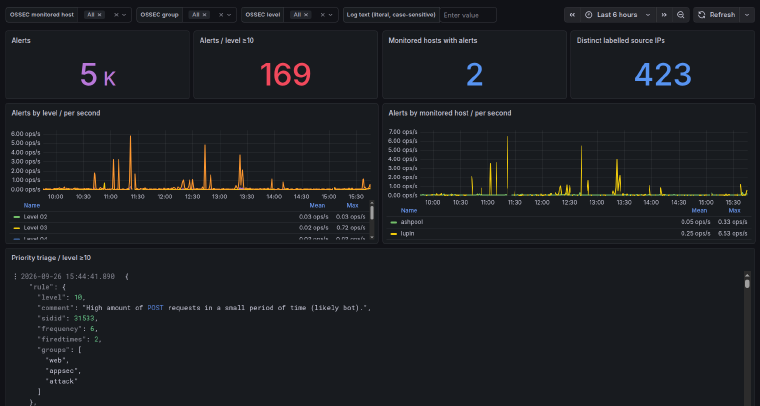Image resolution: width=760 pixels, height=406 pixels.
Task: Remove the All chip from OSSEC level
Action: click(x=306, y=15)
